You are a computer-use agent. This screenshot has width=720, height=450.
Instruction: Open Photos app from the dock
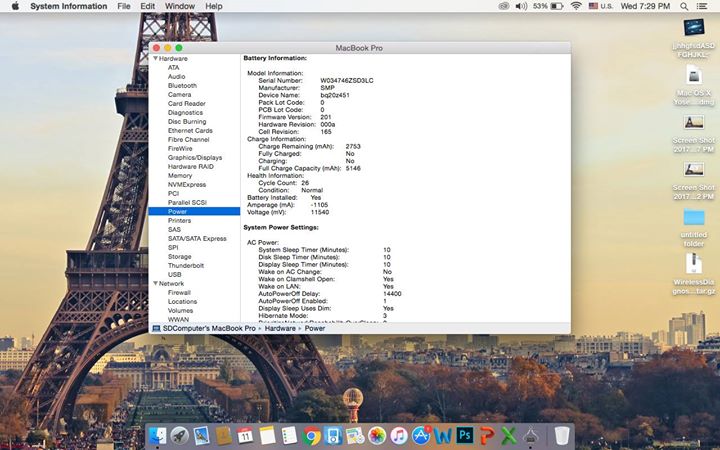point(377,435)
